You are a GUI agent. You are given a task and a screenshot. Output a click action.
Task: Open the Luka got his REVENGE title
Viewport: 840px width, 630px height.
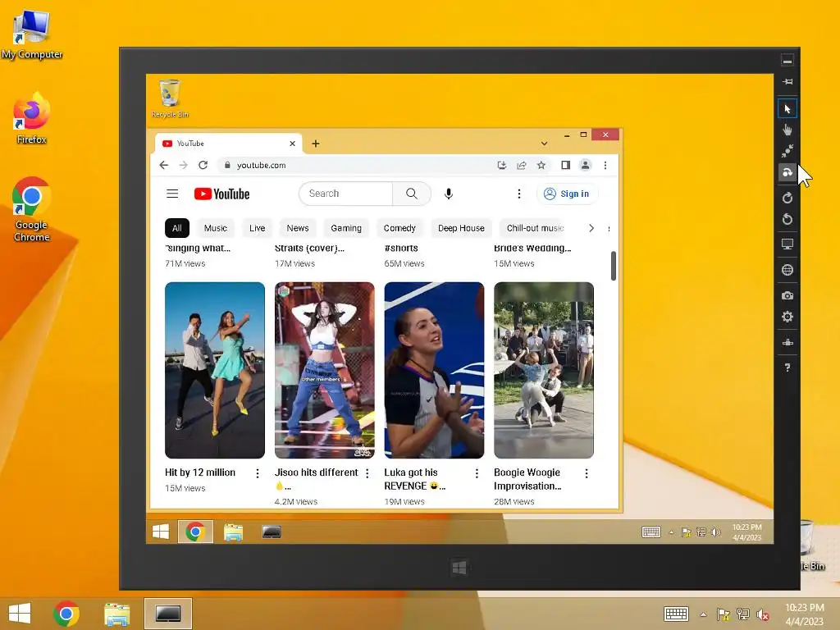(414, 479)
